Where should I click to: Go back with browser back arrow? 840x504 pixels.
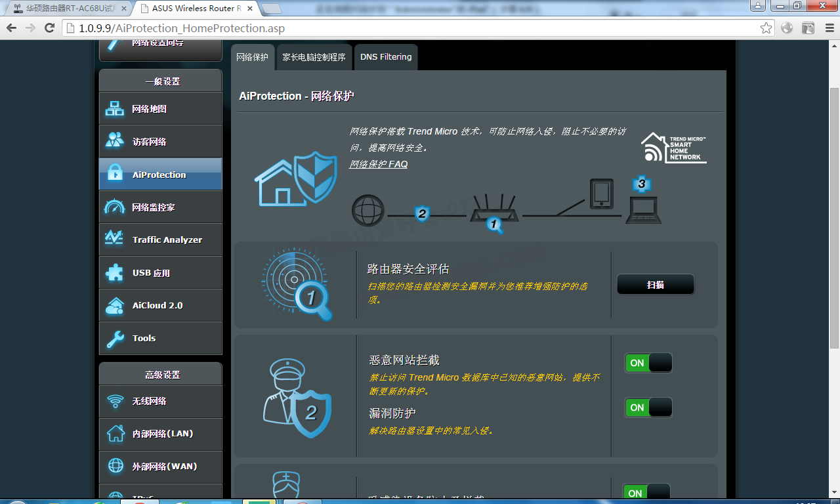tap(11, 28)
